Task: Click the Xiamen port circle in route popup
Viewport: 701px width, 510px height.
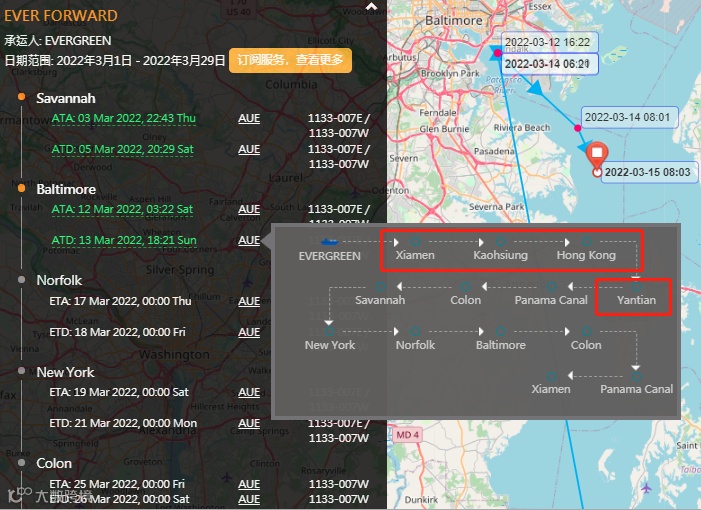Action: (415, 241)
